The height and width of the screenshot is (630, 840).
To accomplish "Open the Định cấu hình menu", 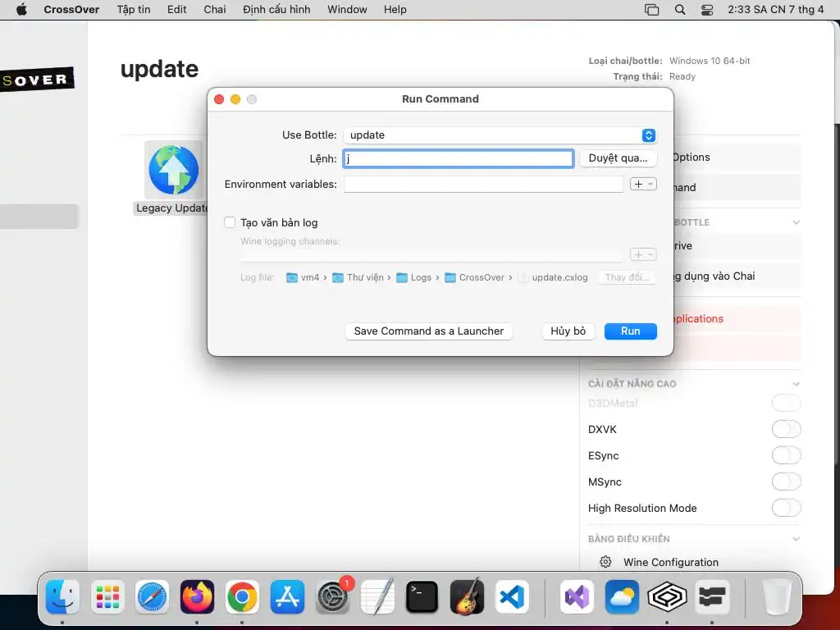I will coord(276,10).
